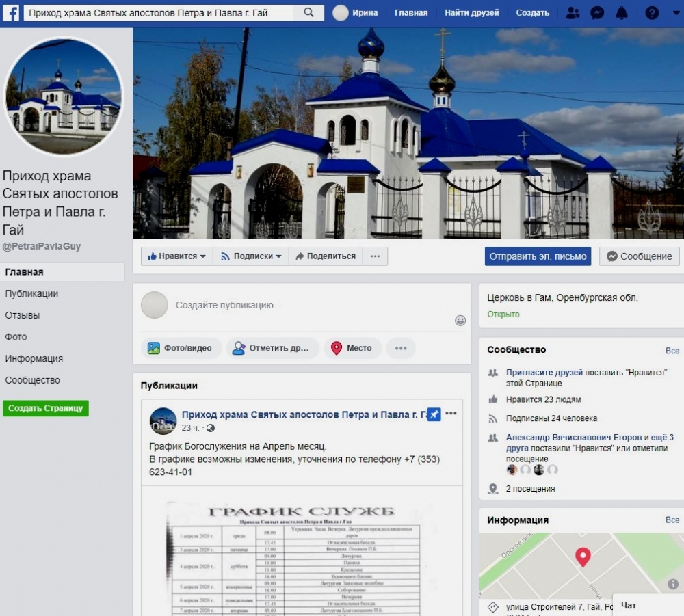Open the 23 ч. post timestamp
Image resolution: width=684 pixels, height=616 pixels.
pos(190,428)
